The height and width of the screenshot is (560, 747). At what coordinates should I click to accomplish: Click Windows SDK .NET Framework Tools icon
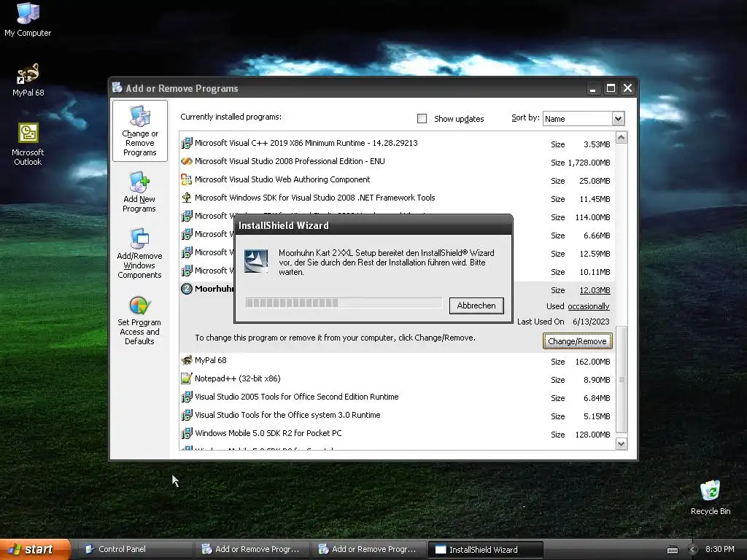186,198
